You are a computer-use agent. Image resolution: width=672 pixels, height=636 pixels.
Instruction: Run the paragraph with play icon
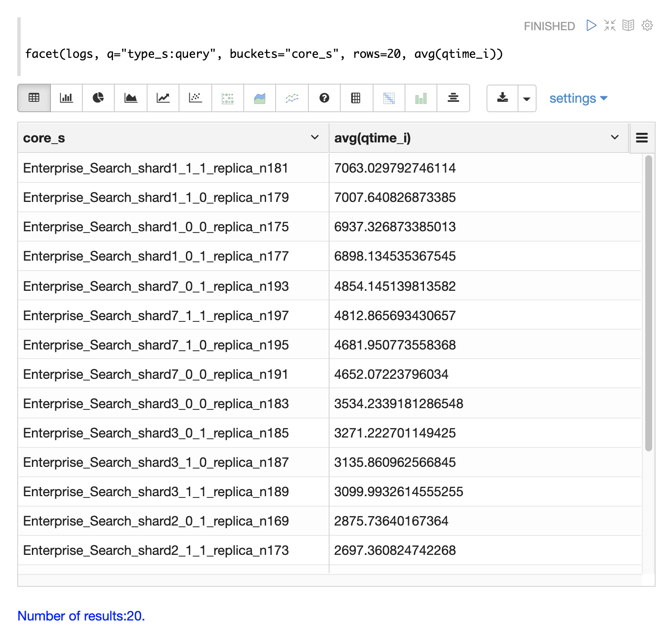pos(591,25)
